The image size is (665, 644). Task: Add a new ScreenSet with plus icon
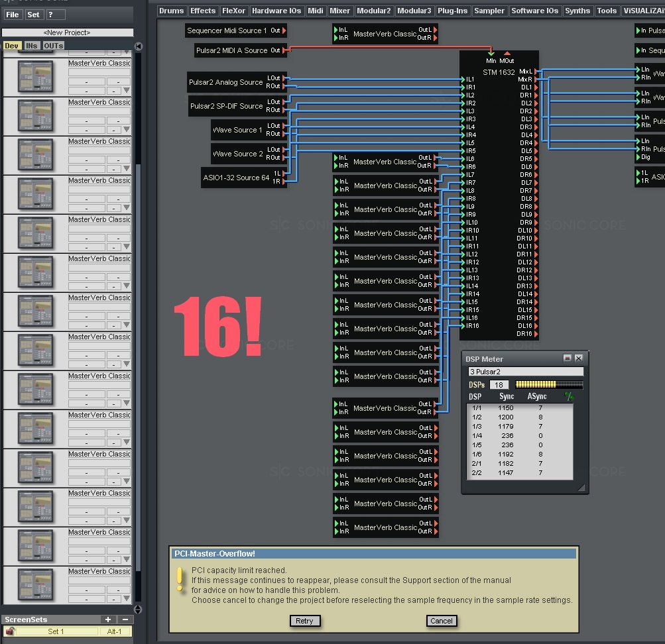point(108,619)
